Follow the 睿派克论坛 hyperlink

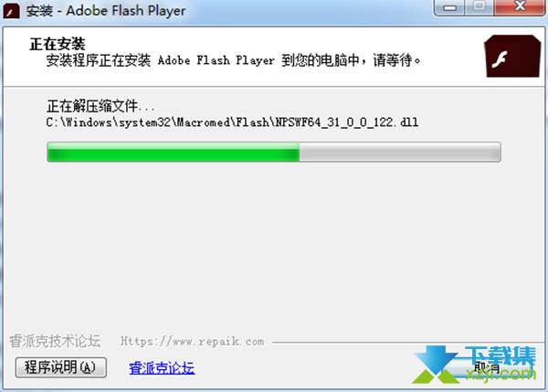click(x=162, y=368)
